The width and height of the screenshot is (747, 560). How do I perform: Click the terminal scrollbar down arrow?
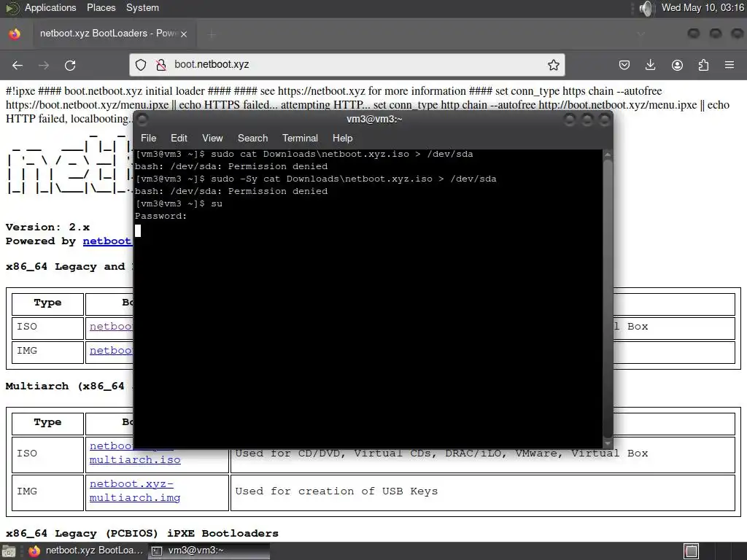click(608, 443)
